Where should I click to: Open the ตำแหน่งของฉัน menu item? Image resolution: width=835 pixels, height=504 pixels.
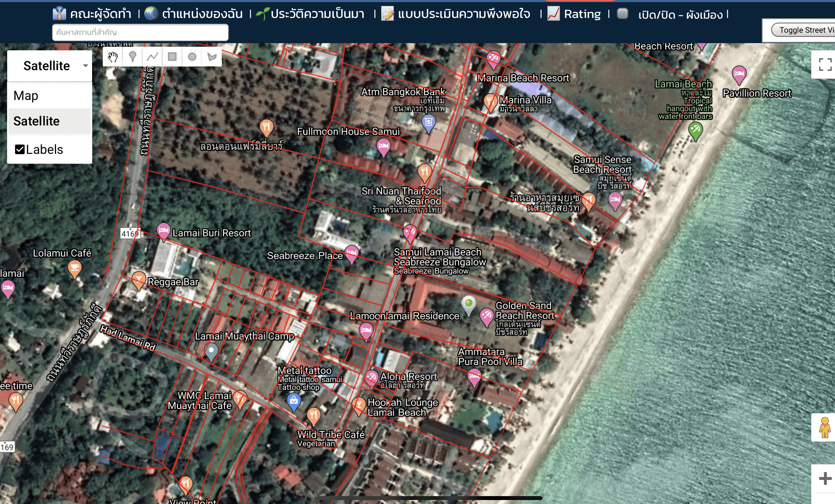click(202, 14)
